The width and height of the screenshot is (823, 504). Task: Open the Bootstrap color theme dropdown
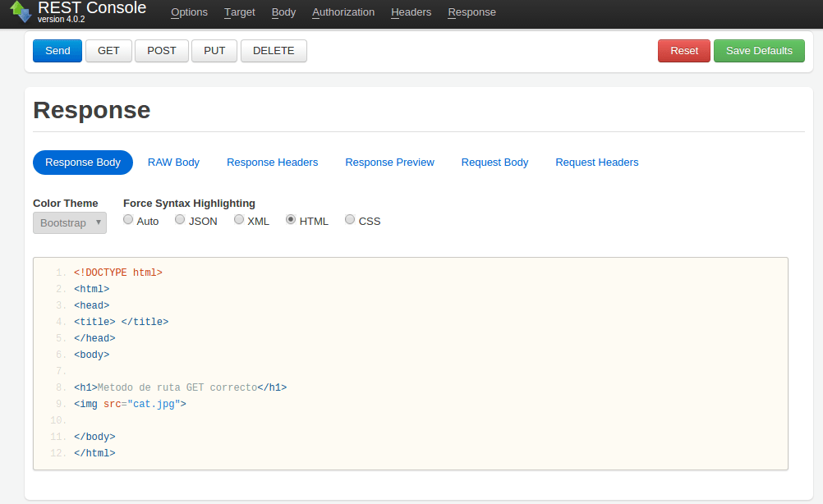tap(69, 222)
